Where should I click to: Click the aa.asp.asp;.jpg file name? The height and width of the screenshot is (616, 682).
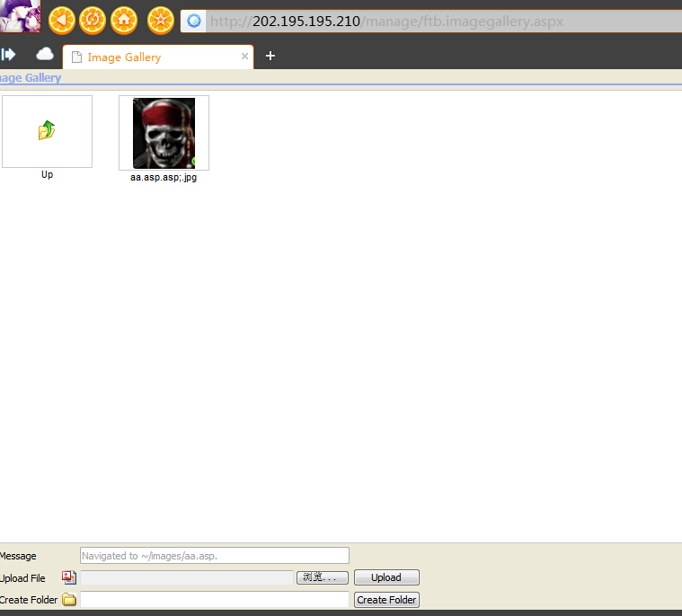(x=164, y=178)
